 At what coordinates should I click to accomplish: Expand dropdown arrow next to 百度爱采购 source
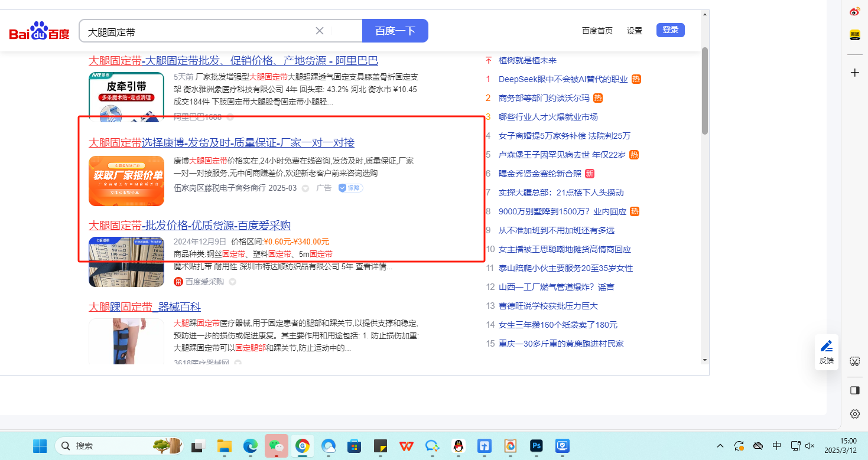tap(232, 282)
